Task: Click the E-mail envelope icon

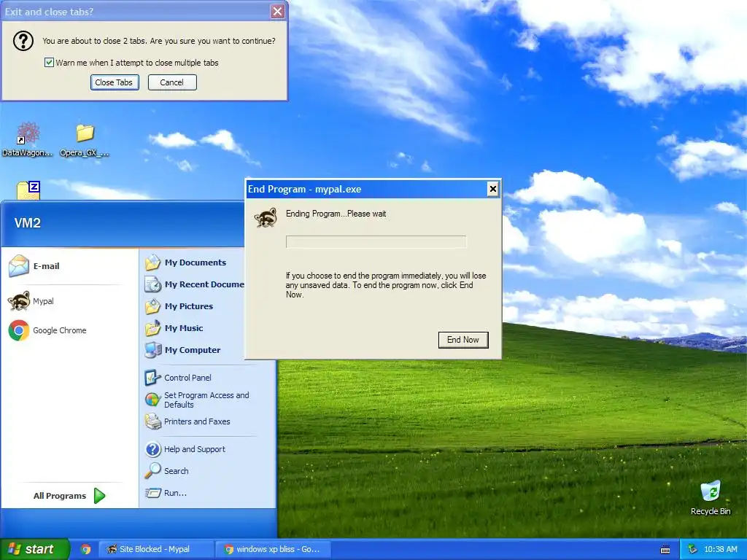Action: pos(18,265)
